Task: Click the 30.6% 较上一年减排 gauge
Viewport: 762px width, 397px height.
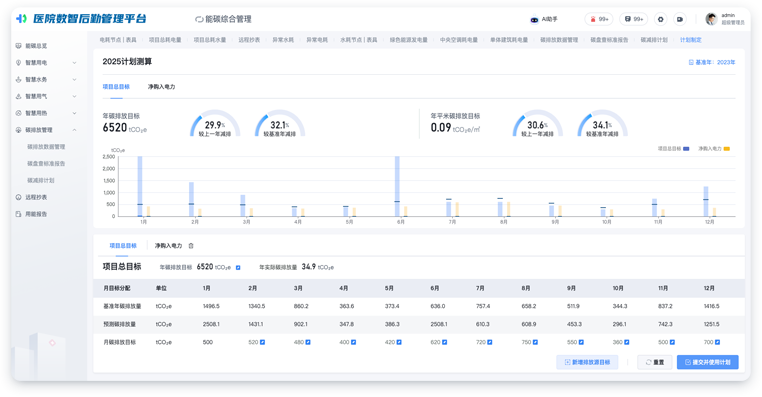Action: coord(537,123)
